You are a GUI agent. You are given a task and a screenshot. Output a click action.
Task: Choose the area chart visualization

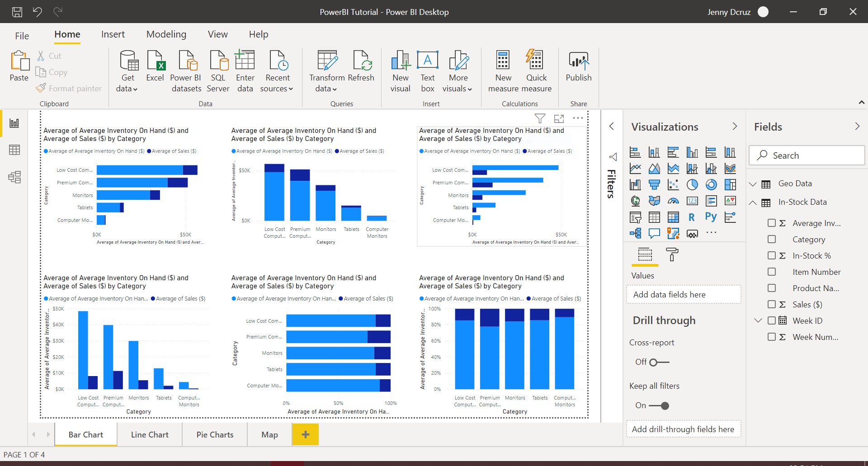pos(654,169)
